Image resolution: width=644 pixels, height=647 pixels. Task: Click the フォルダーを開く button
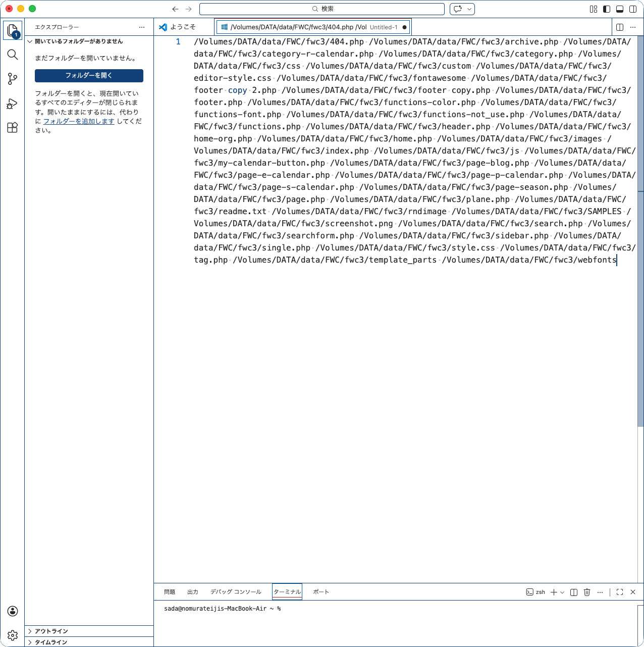click(x=89, y=76)
